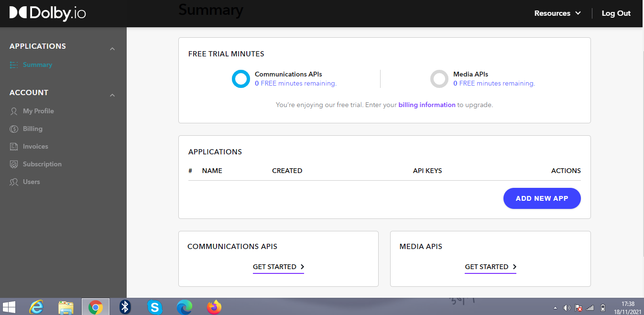Open Skype from taskbar
The image size is (644, 315).
click(154, 307)
